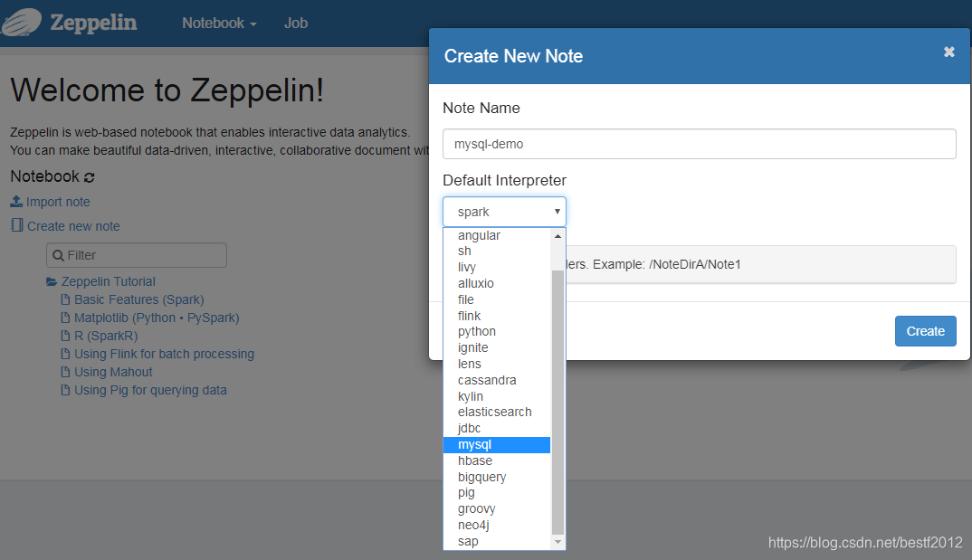Image resolution: width=972 pixels, height=560 pixels.
Task: Click the Note Name input field
Action: [700, 144]
